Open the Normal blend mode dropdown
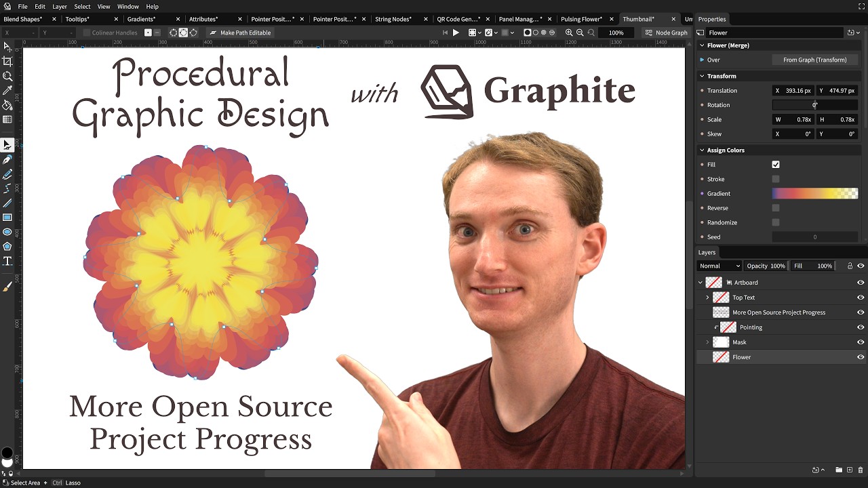This screenshot has height=488, width=868. click(x=719, y=266)
